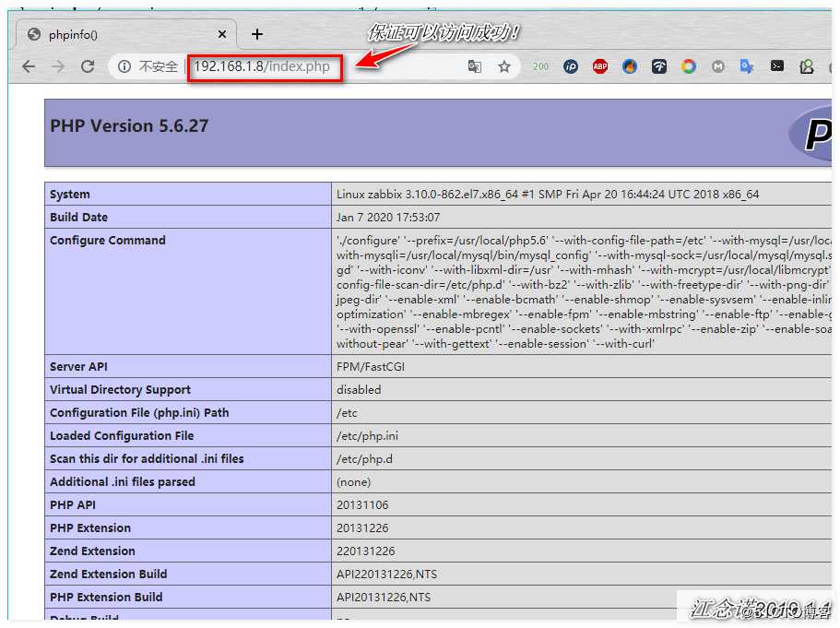Screen dimensions: 840x628
Task: Select the PHP Extension Build label
Action: [106, 598]
